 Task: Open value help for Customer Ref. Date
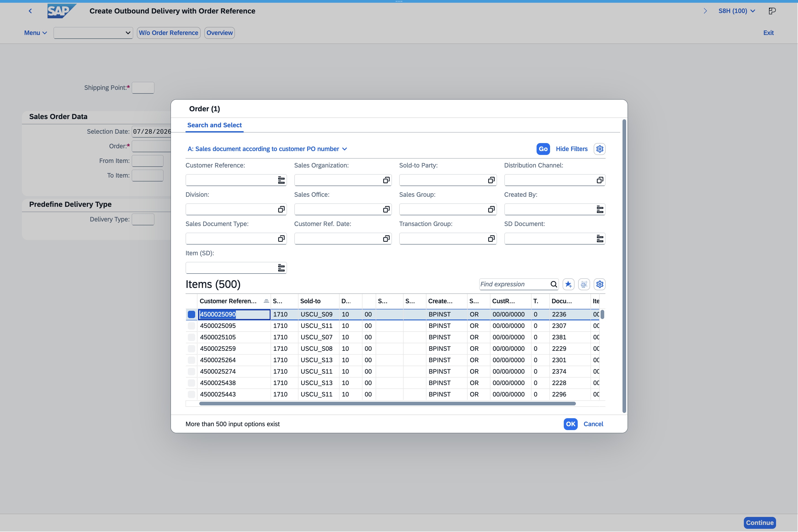(x=386, y=239)
